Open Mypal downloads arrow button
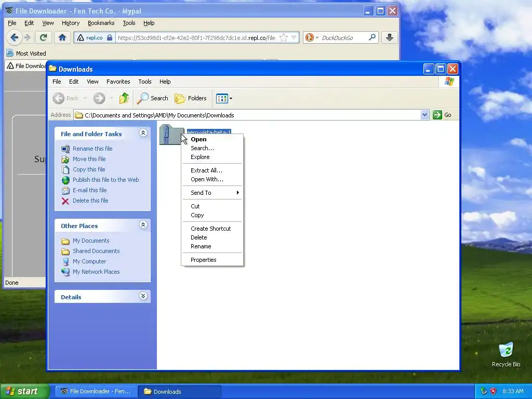Viewport: 532px width, 399px height. (390, 37)
